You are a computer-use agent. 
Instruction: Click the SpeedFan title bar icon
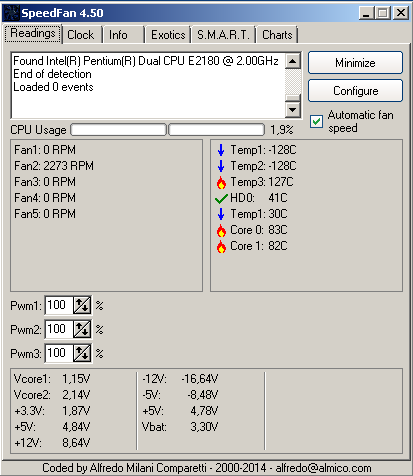coord(11,13)
